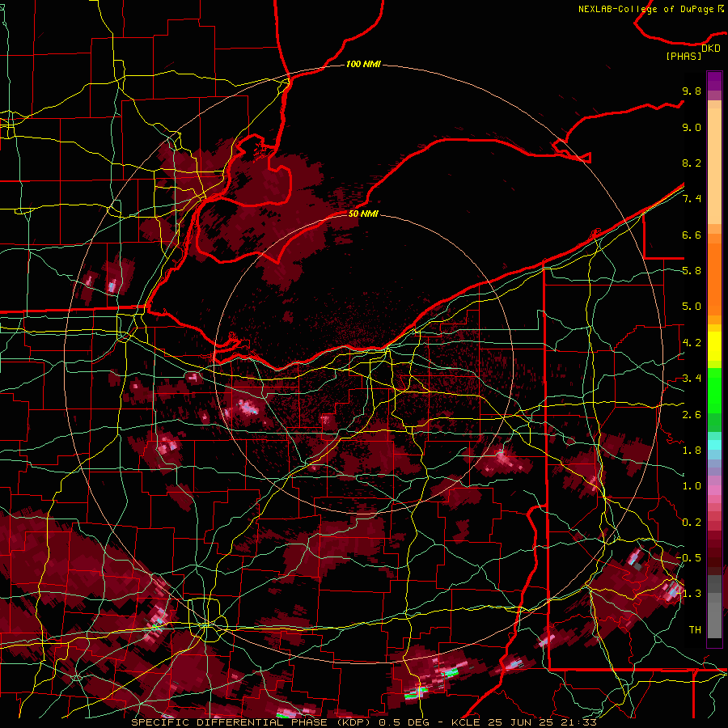
Task: Click the 50 NMI range ring label
Action: [x=363, y=214]
